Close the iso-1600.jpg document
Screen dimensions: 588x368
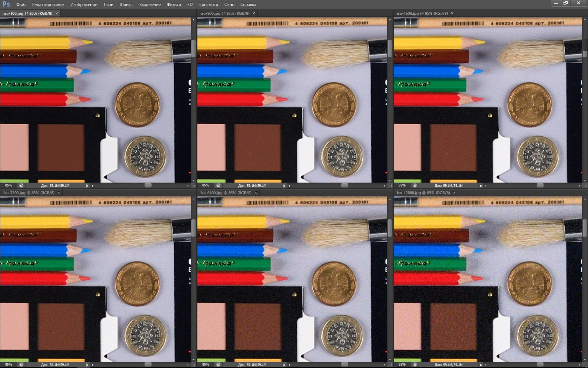point(452,13)
